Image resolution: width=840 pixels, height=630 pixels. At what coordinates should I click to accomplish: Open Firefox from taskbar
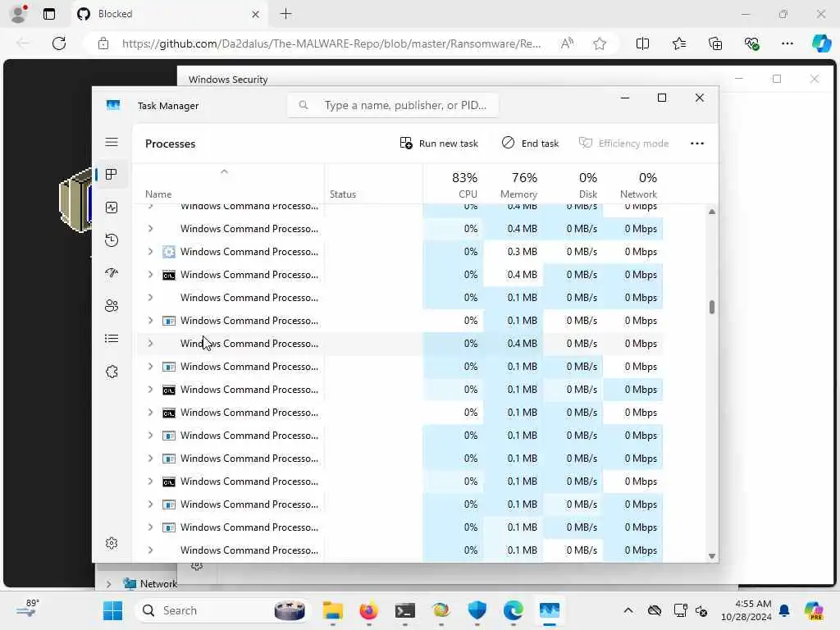(x=368, y=610)
